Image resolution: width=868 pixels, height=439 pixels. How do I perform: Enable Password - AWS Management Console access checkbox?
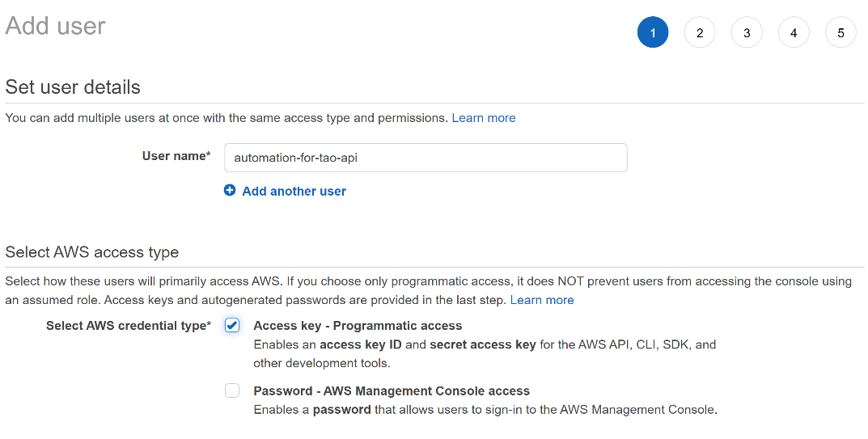pyautogui.click(x=232, y=390)
